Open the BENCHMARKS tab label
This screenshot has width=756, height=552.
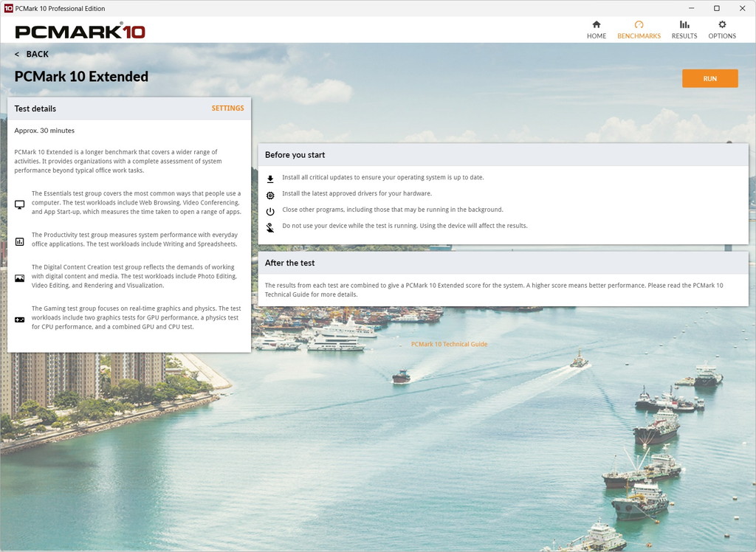point(639,35)
